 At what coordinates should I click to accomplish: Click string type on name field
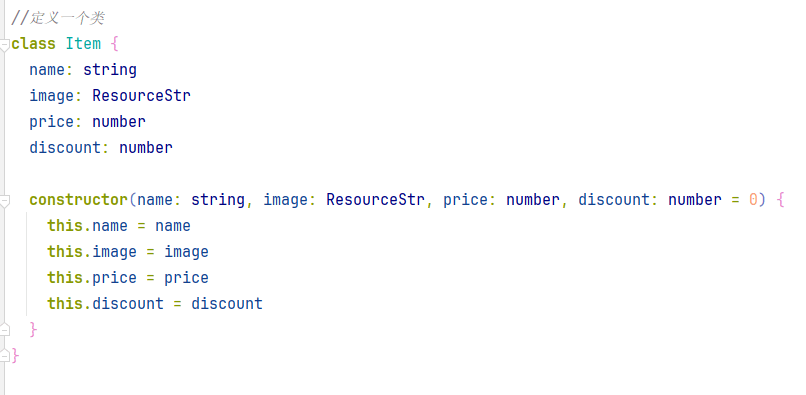tap(110, 70)
